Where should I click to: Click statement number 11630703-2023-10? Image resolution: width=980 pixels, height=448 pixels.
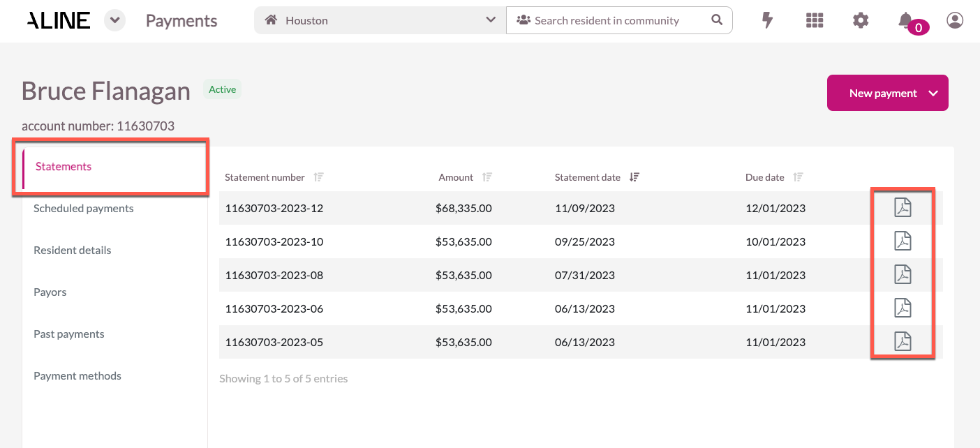pos(274,241)
